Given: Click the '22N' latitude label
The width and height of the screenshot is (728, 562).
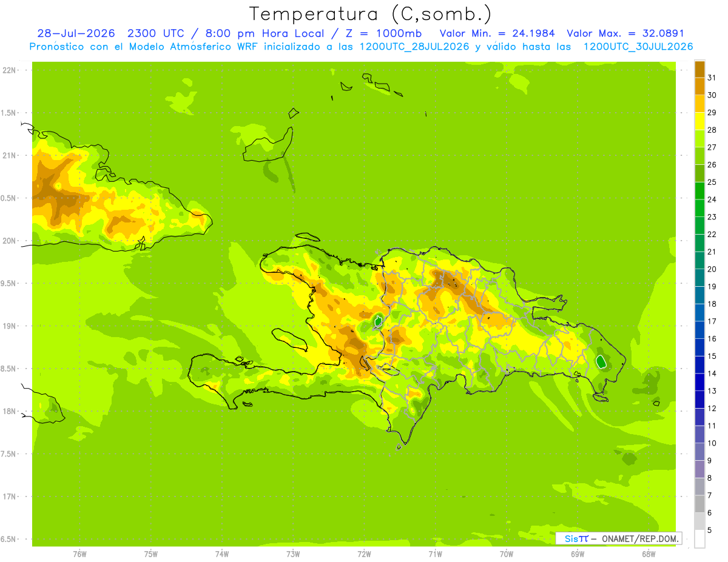Looking at the screenshot, I should 10,70.
